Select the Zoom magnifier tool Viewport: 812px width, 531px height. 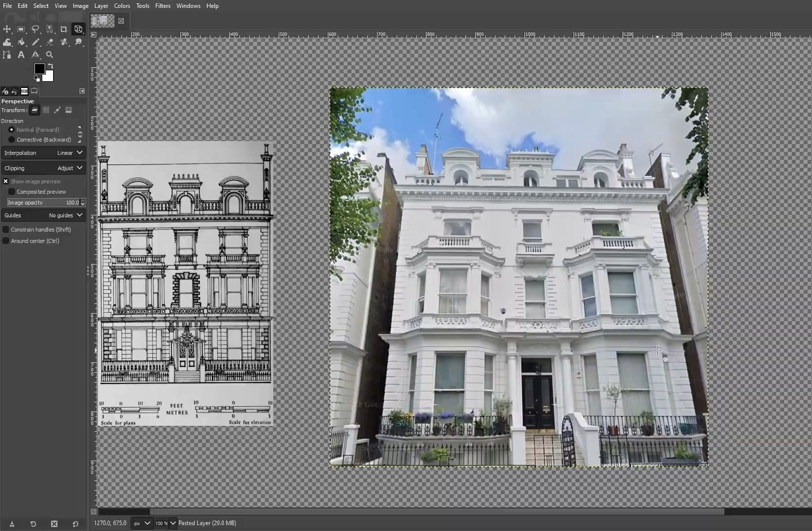[x=50, y=55]
